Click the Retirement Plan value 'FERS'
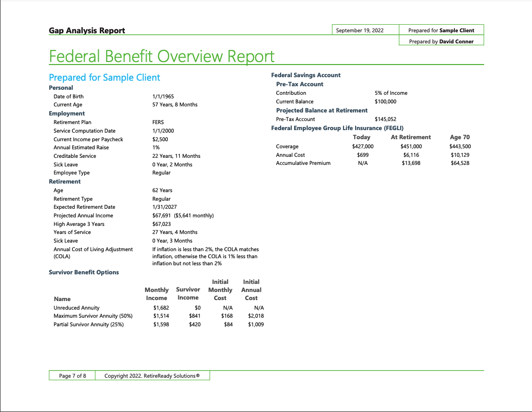The height and width of the screenshot is (412, 532). (x=158, y=122)
